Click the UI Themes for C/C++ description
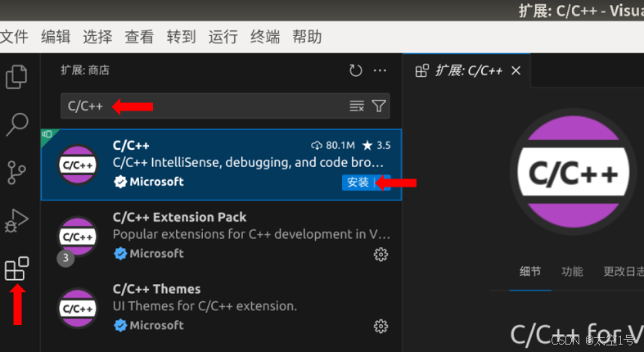644x352 pixels. [x=205, y=306]
